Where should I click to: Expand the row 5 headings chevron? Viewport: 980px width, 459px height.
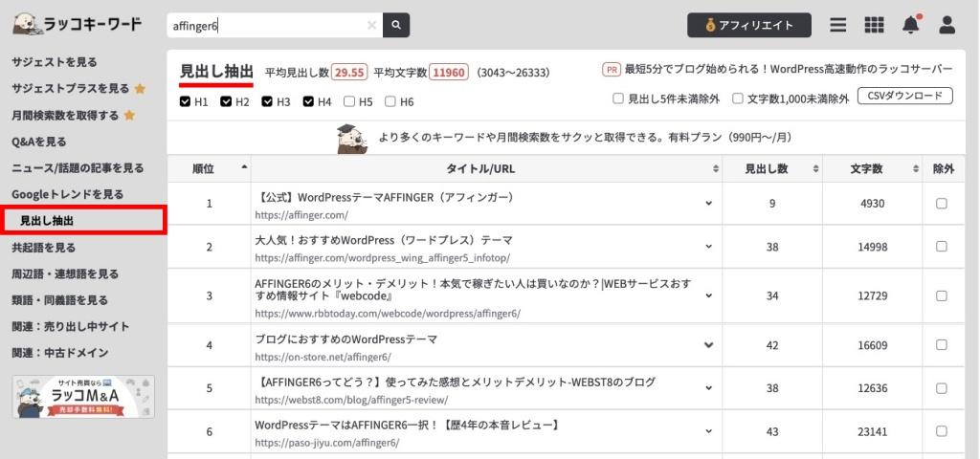(709, 388)
